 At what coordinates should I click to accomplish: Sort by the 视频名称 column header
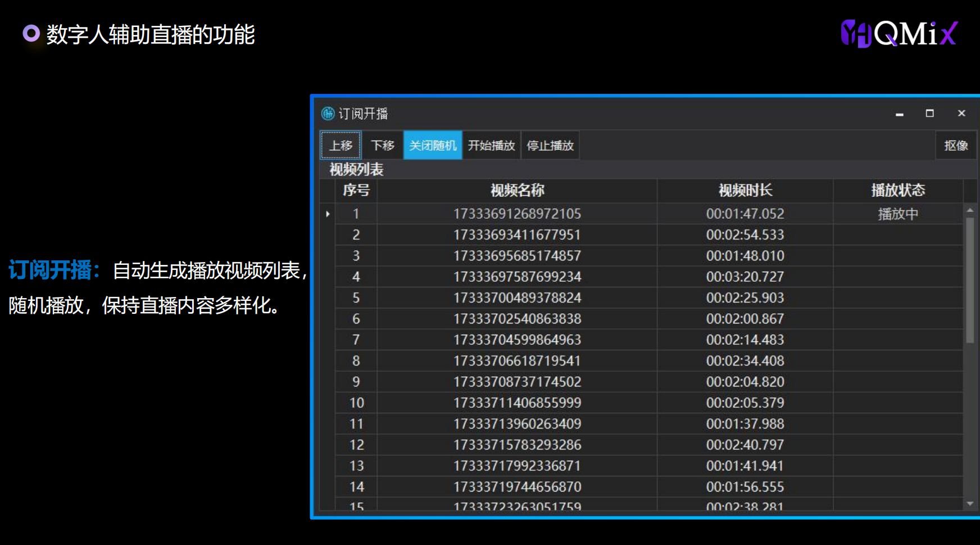517,191
